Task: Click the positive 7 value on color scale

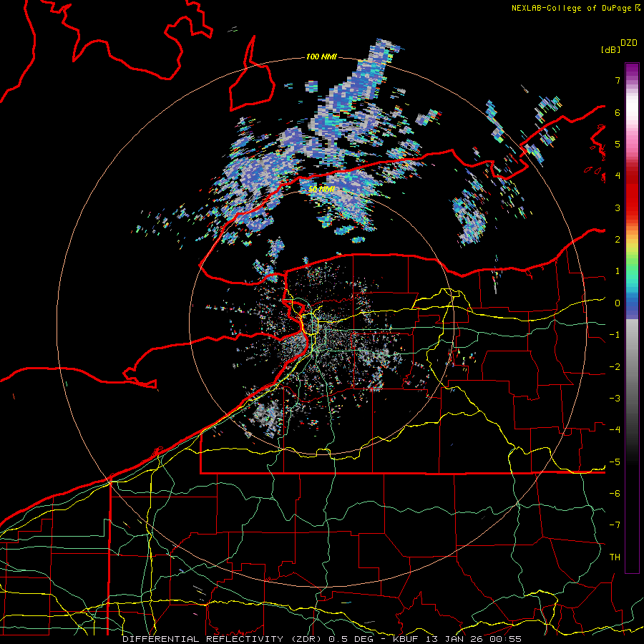Action: click(618, 80)
